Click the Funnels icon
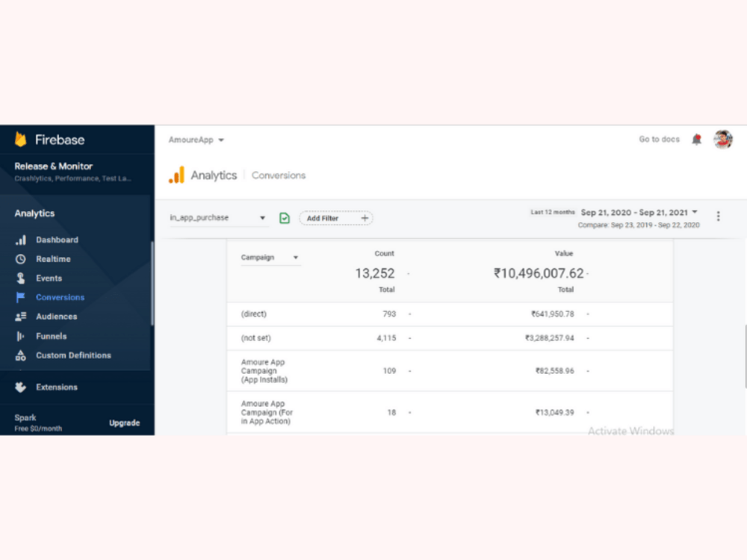The height and width of the screenshot is (560, 747). pos(20,336)
